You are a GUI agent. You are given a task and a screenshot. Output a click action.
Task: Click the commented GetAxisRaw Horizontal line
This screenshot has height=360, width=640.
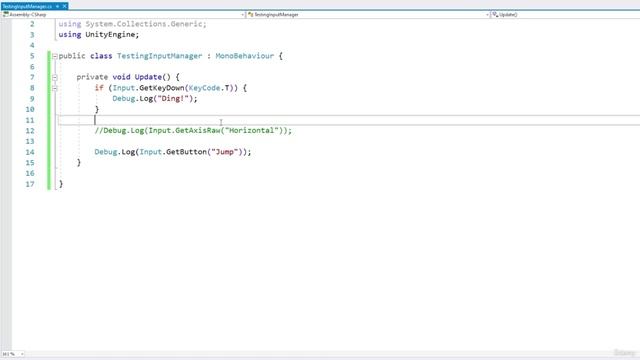(x=193, y=131)
